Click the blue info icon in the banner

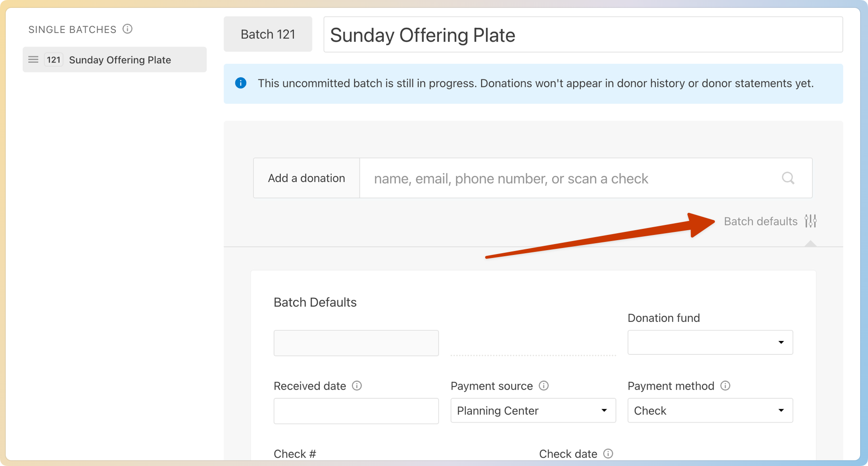pyautogui.click(x=241, y=83)
